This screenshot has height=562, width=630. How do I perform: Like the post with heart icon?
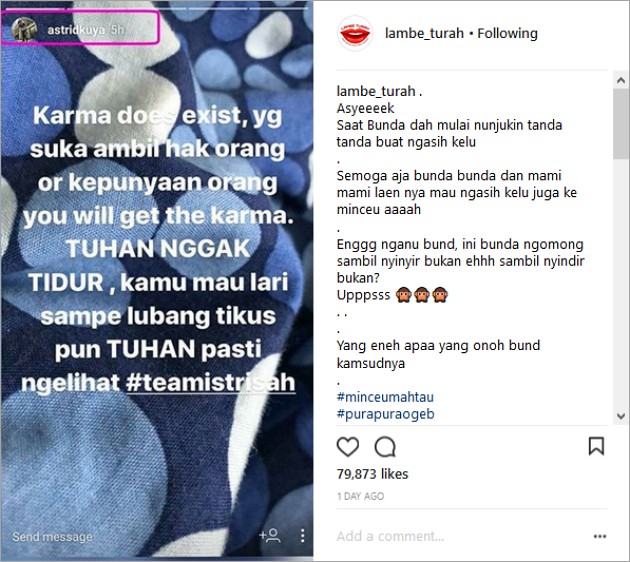[x=348, y=446]
